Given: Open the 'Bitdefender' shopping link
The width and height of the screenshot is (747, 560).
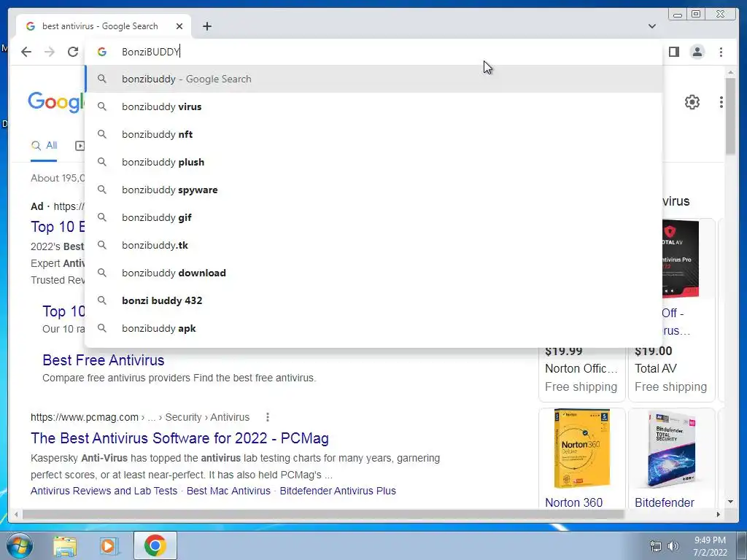Looking at the screenshot, I should pos(664,502).
